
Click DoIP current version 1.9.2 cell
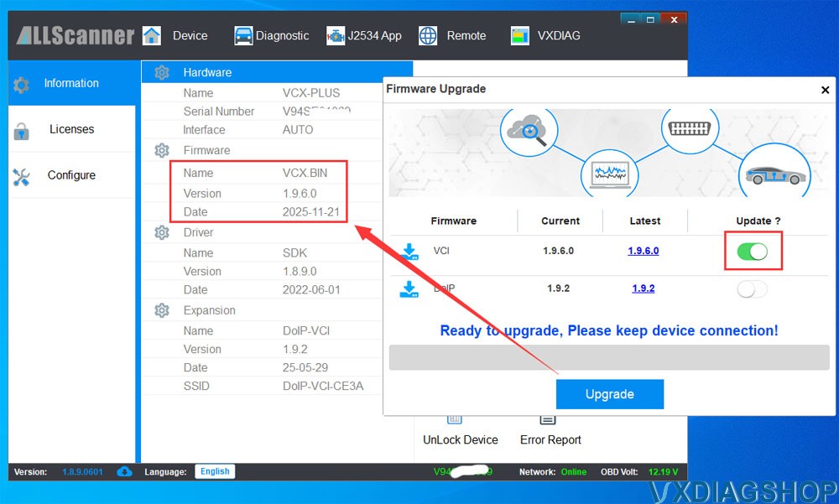click(558, 288)
